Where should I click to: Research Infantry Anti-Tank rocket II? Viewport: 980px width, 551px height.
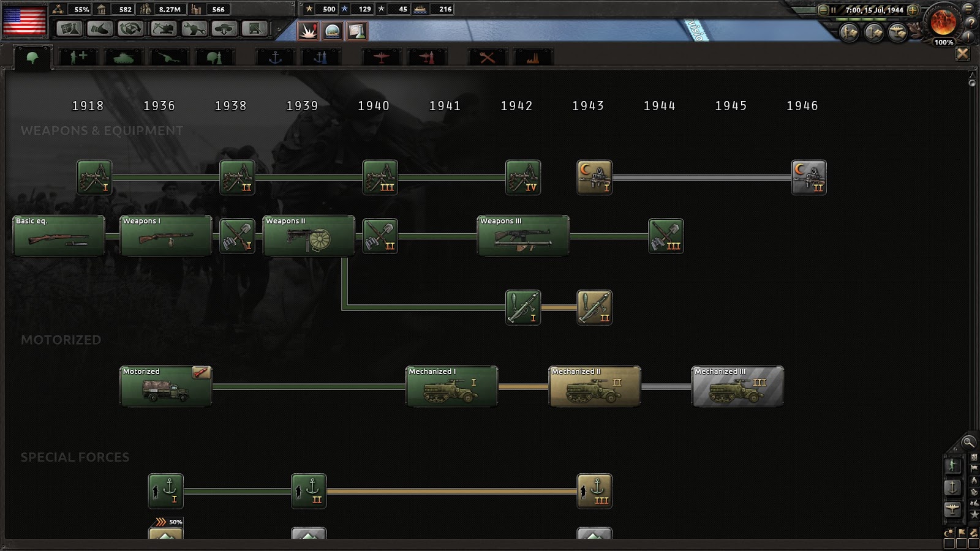(594, 307)
